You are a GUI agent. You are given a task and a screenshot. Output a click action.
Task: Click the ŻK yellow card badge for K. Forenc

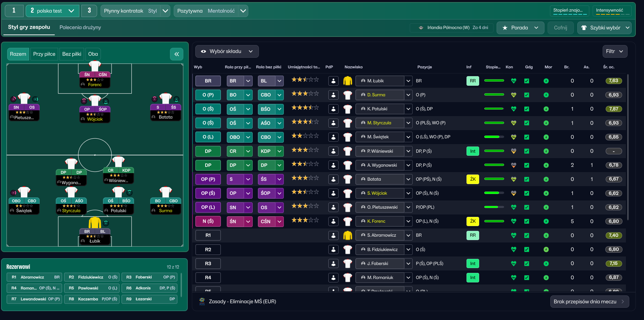[473, 221]
